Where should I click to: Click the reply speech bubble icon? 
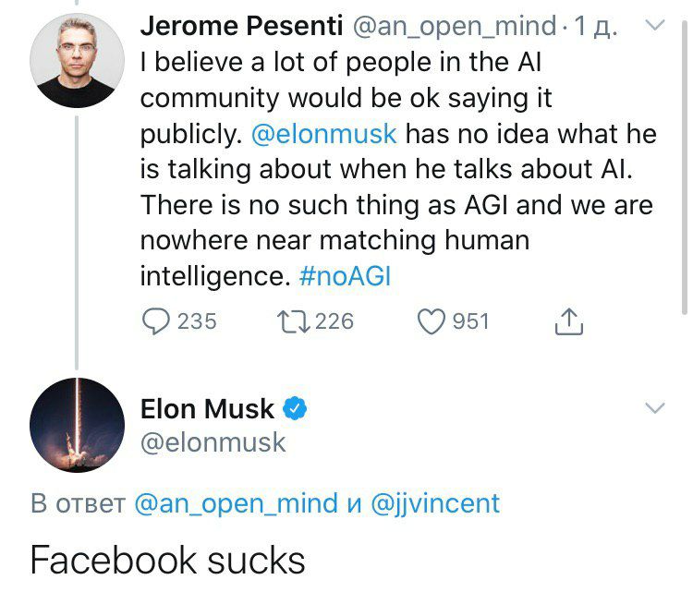click(x=155, y=321)
